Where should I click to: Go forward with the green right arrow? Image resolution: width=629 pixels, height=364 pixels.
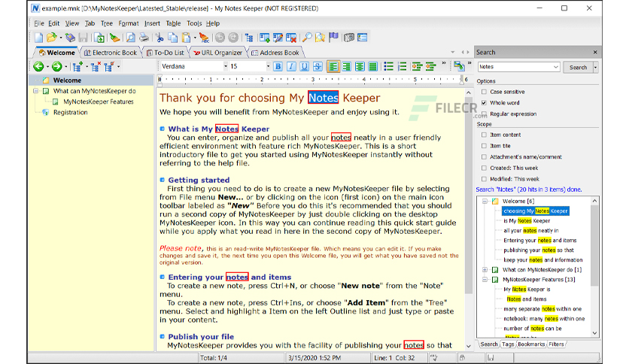pyautogui.click(x=57, y=66)
